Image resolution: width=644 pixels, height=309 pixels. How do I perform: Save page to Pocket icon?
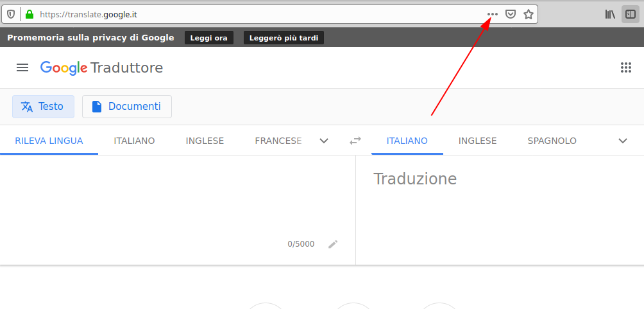[510, 14]
